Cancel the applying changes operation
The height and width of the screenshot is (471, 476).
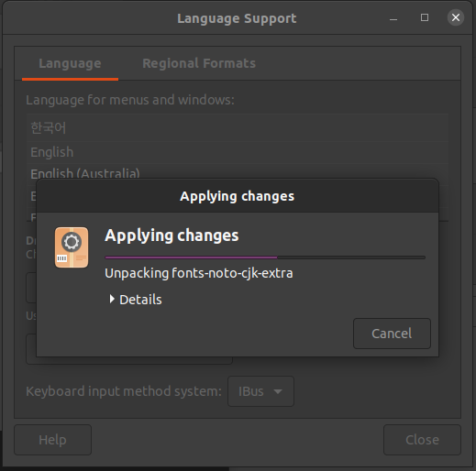pos(392,334)
